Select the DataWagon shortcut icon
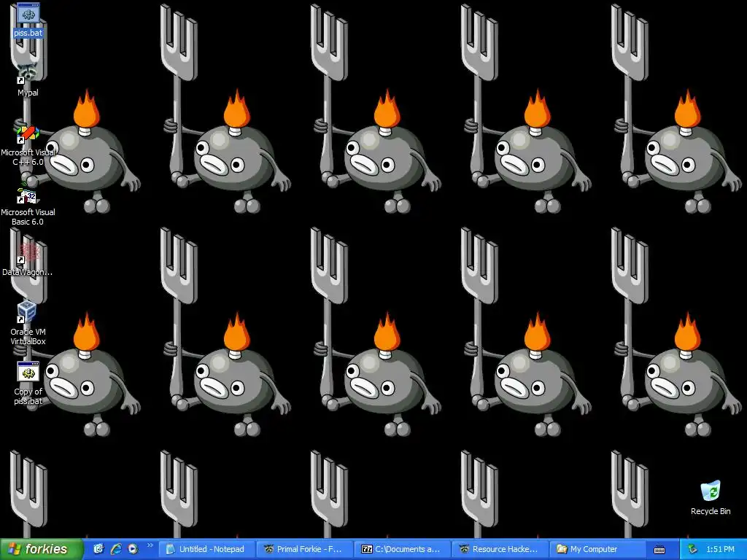This screenshot has height=560, width=747. [28, 260]
